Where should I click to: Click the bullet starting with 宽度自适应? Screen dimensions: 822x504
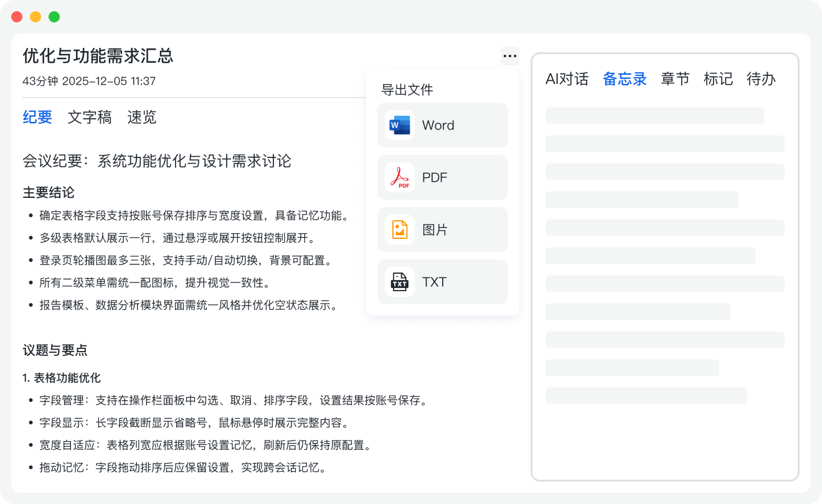point(201,445)
